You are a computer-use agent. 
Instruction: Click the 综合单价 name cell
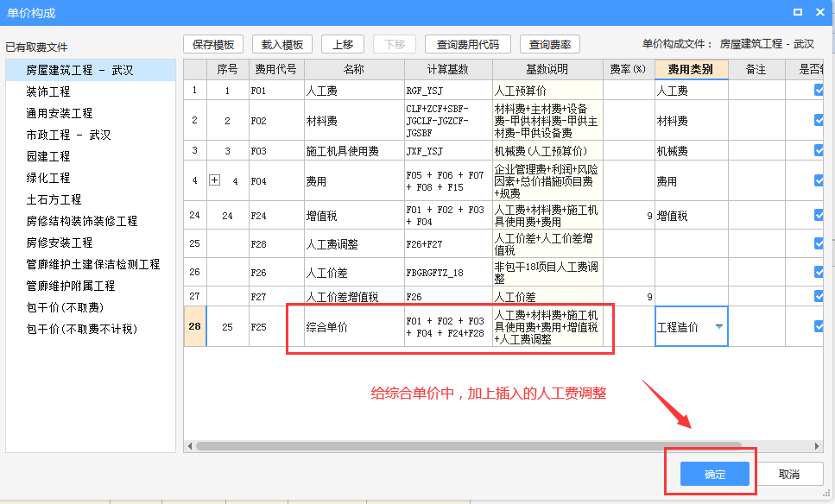tap(354, 327)
